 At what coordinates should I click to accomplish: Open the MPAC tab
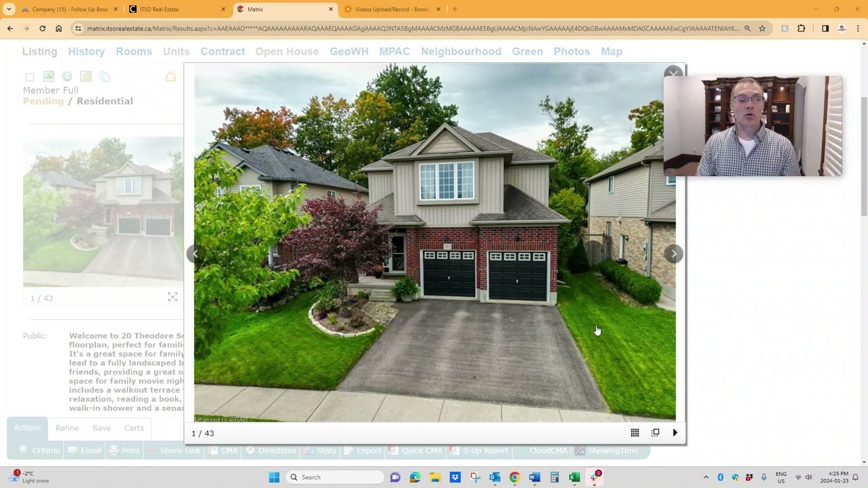394,52
